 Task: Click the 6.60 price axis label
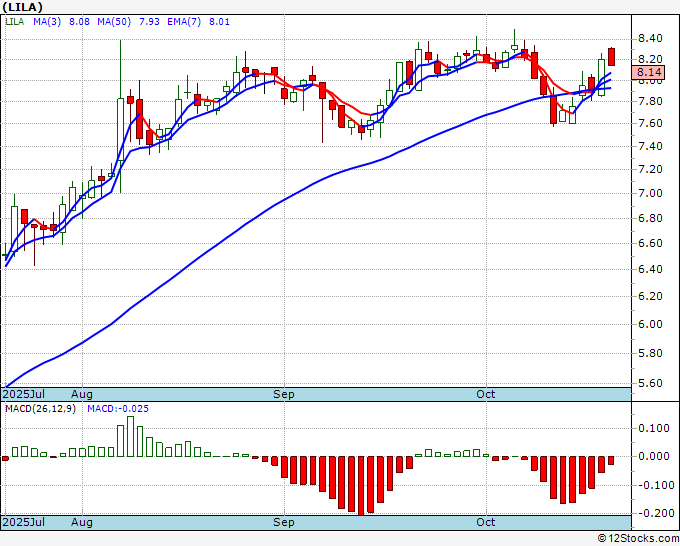point(650,243)
